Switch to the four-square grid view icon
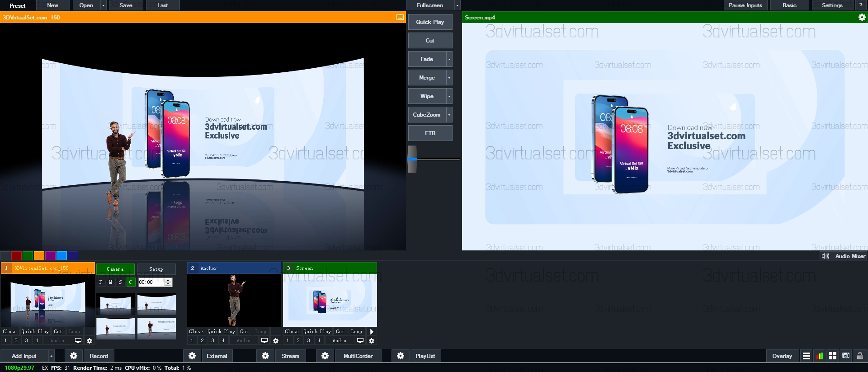 [x=833, y=356]
